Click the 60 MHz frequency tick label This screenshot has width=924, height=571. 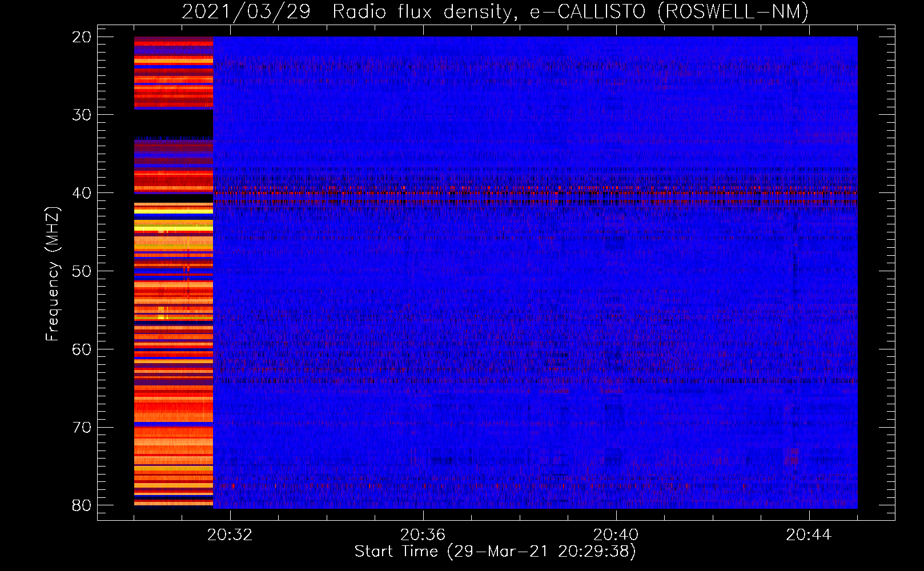[x=82, y=349]
